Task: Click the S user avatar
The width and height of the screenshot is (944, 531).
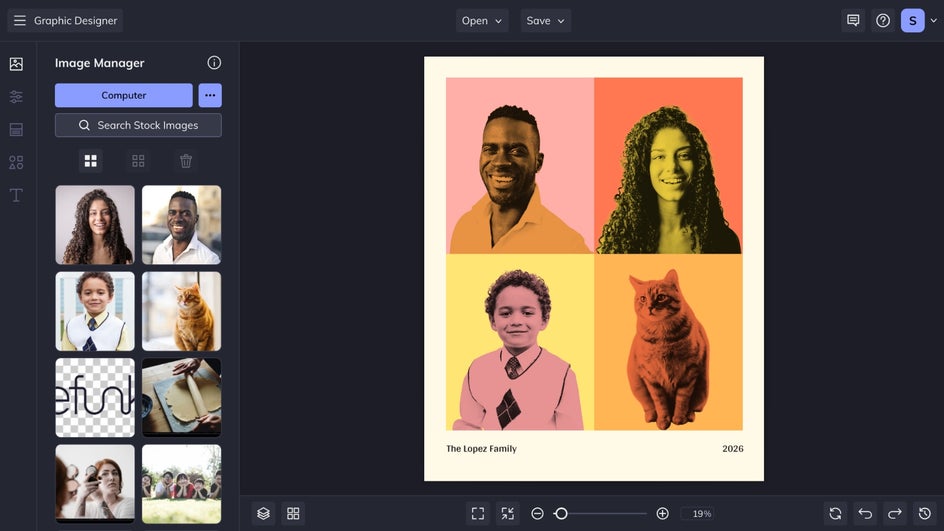Action: click(913, 20)
